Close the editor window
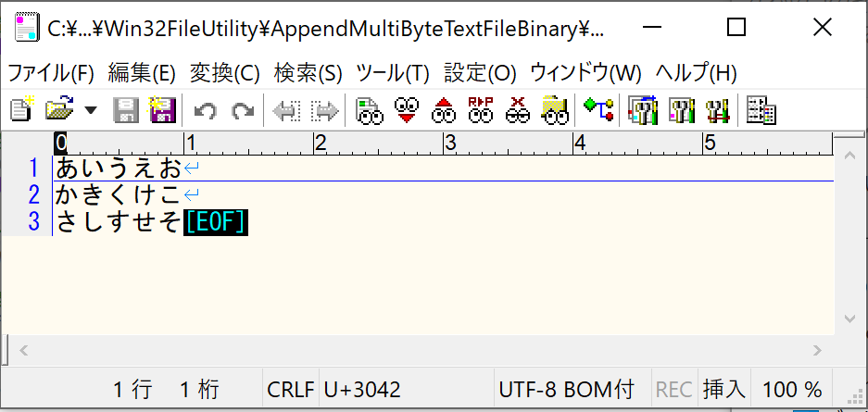This screenshot has height=412, width=868. 822,27
